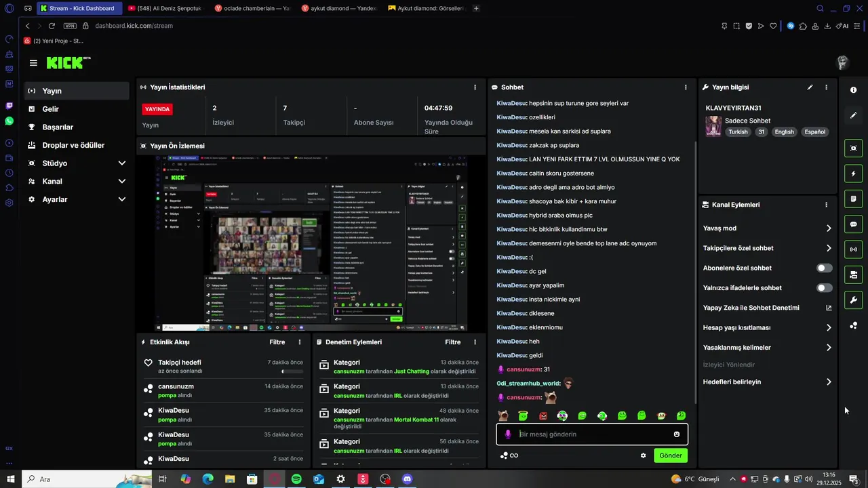Click the infinity icon below the chat input
868x488 pixels.
514,455
